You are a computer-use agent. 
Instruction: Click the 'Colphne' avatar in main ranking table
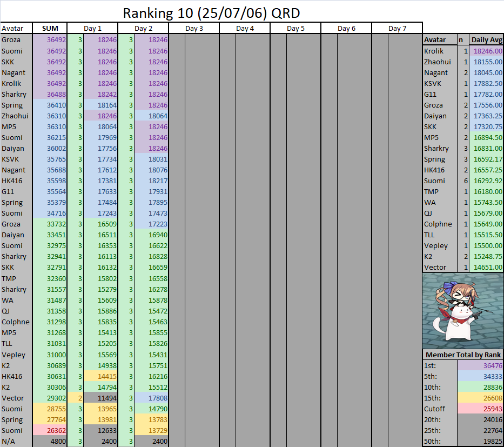[16, 322]
